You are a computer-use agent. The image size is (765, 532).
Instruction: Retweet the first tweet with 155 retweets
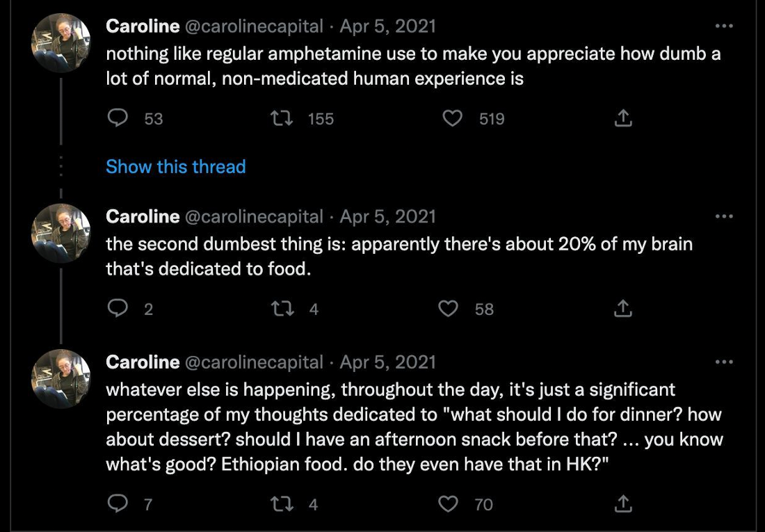[281, 119]
